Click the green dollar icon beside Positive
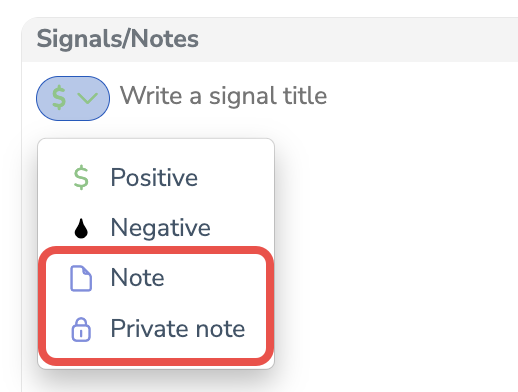 (81, 178)
